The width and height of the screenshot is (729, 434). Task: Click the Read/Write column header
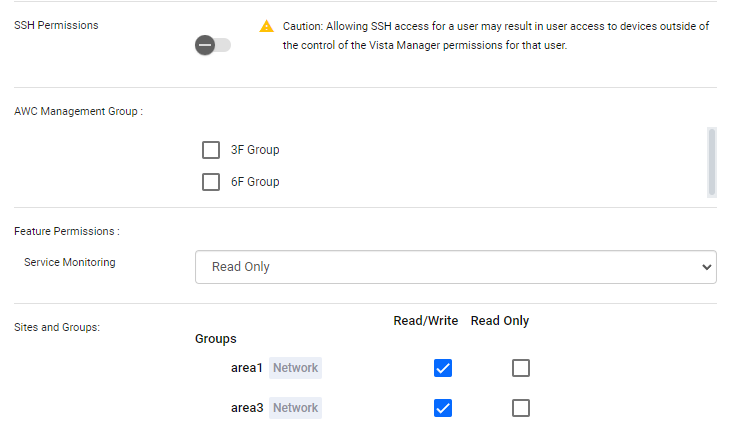[x=426, y=321]
